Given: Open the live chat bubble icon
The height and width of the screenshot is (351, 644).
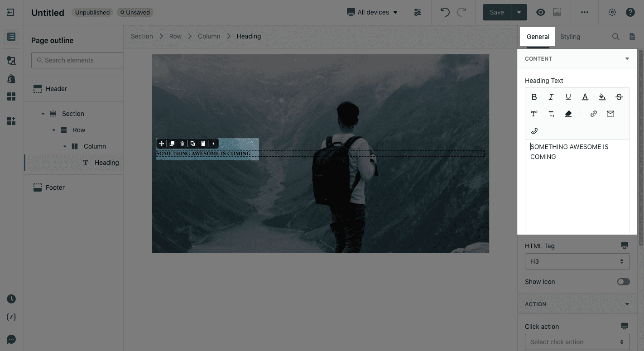Looking at the screenshot, I should tap(11, 340).
